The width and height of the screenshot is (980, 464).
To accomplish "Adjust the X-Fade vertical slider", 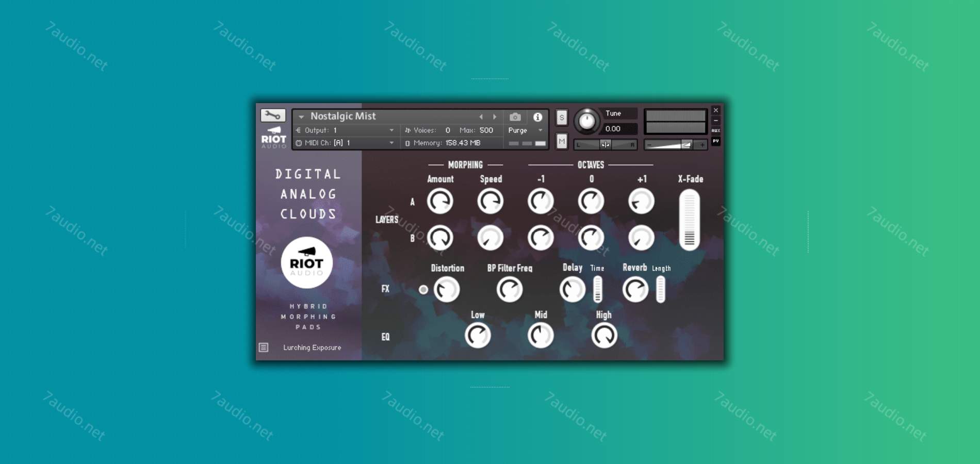I will pyautogui.click(x=690, y=220).
